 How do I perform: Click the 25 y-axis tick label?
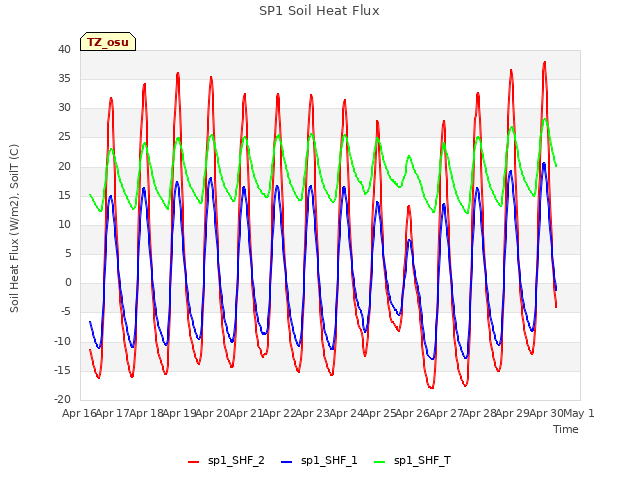click(x=64, y=137)
